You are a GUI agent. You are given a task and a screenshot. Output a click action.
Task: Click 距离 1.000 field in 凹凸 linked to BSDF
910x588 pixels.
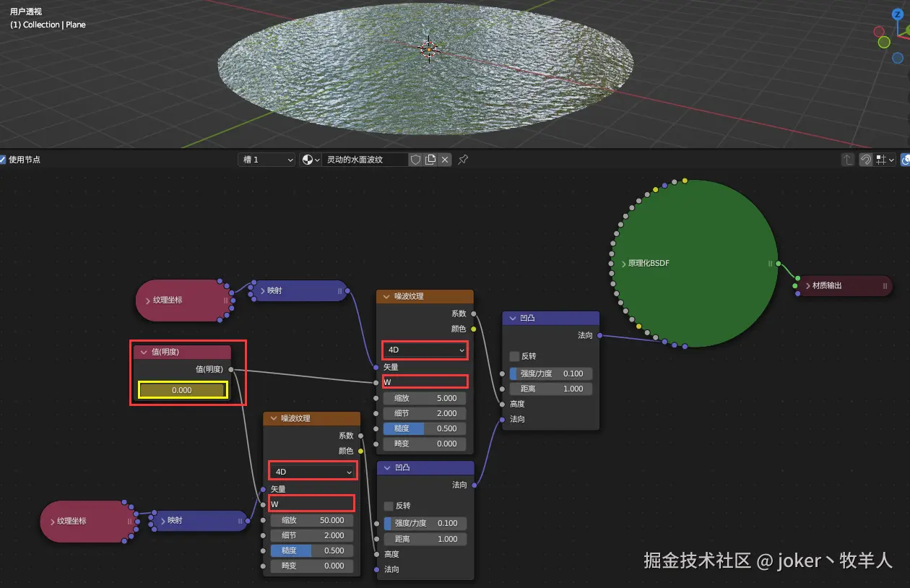tap(551, 389)
